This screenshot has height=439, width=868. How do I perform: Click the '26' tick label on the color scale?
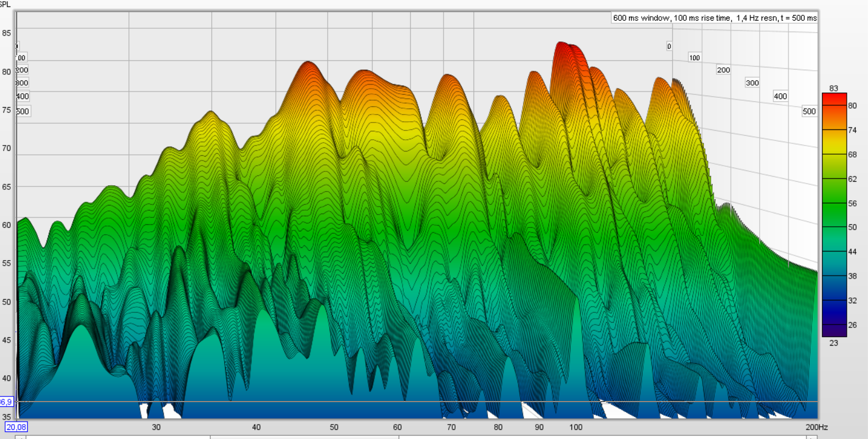[x=852, y=325]
